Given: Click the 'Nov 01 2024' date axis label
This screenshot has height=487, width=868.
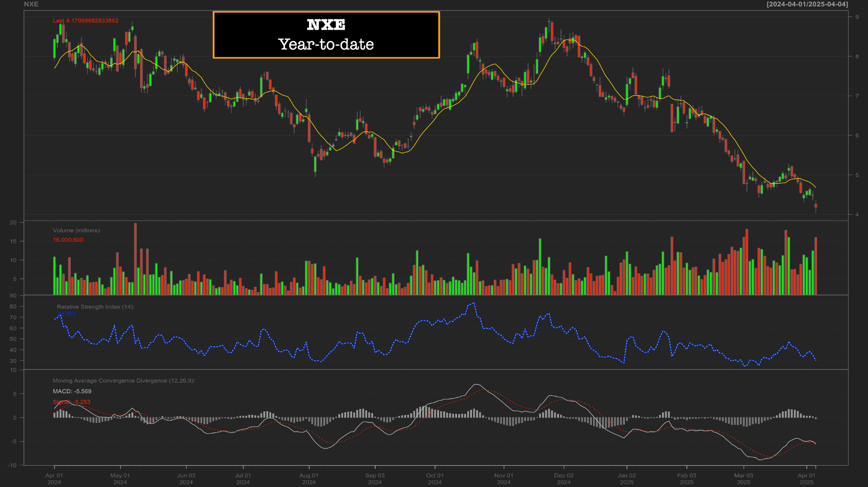Looking at the screenshot, I should tap(504, 478).
